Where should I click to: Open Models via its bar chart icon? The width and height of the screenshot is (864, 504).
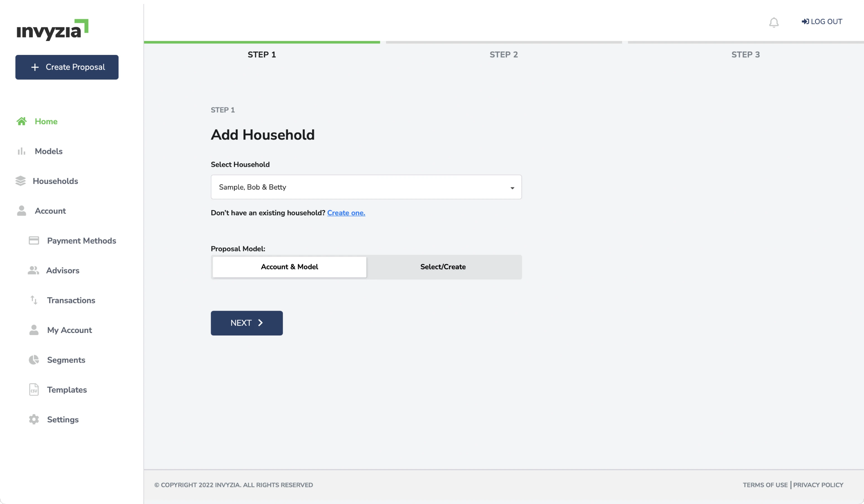coord(21,151)
